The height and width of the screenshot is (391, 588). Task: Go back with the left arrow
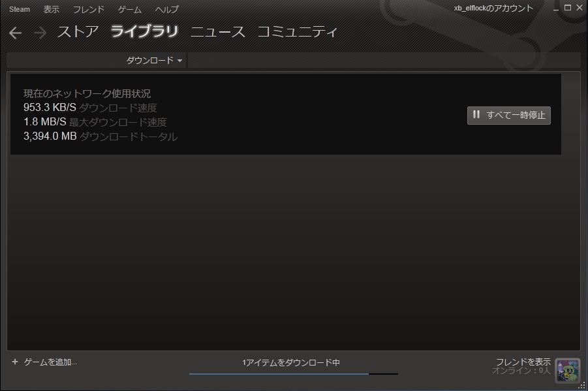point(16,33)
